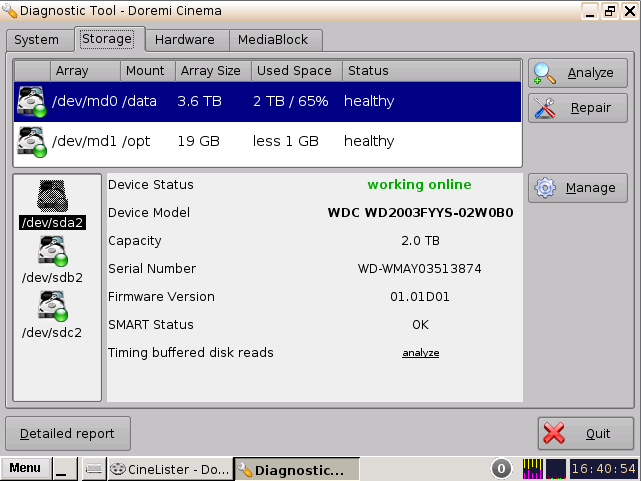Switch to the MediaBlock tab
The image size is (641, 481).
point(275,40)
